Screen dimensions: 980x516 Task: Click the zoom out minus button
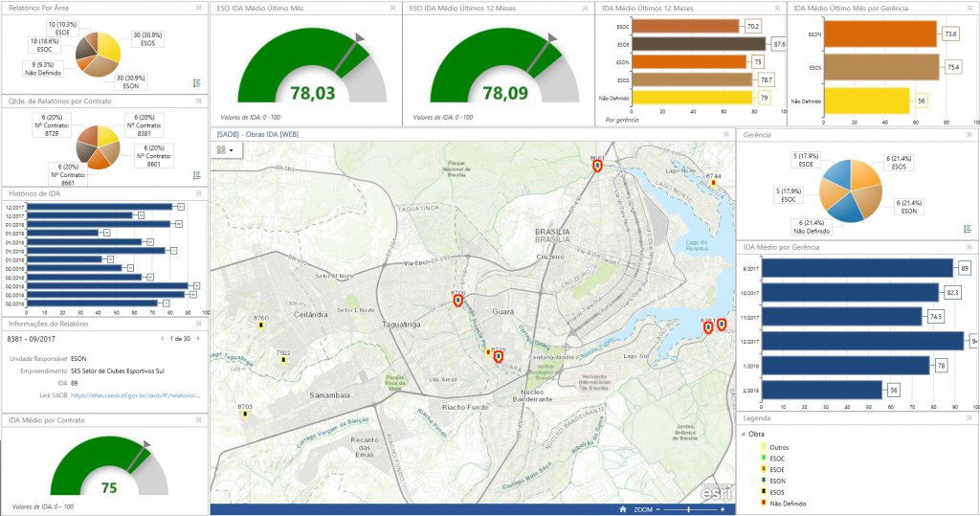pyautogui.click(x=657, y=509)
